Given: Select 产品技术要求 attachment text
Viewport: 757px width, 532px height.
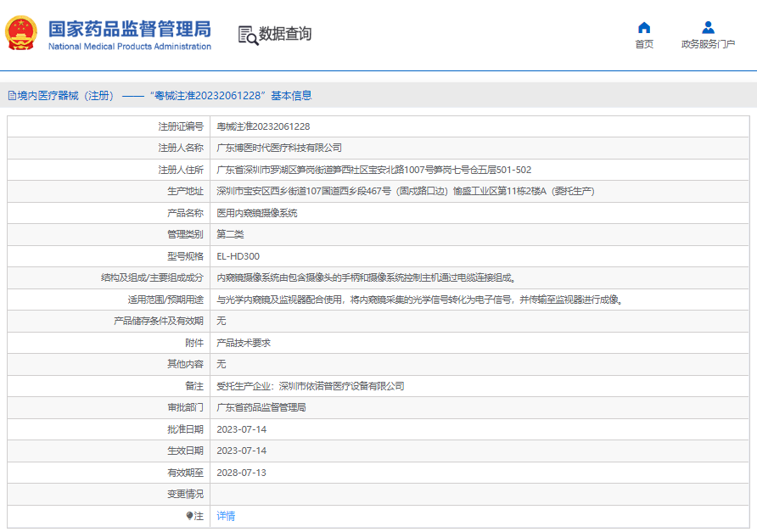Looking at the screenshot, I should pyautogui.click(x=244, y=343).
